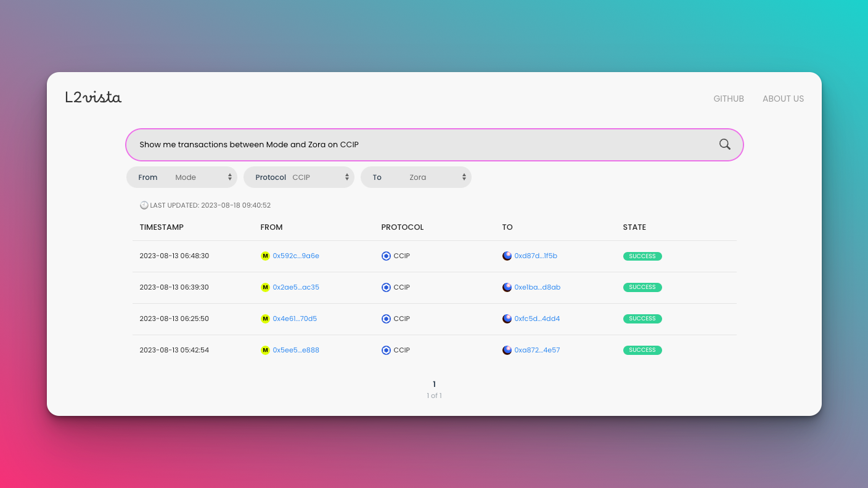Open recipient address 0xa872...4e57
This screenshot has height=488, width=868.
point(537,350)
